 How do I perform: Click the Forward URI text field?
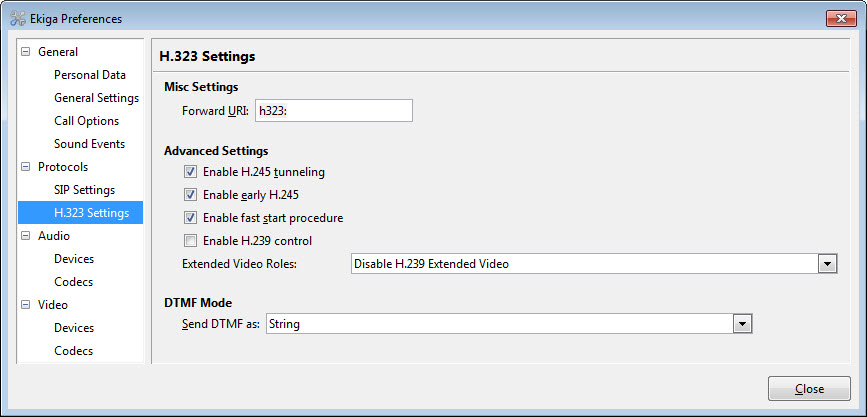point(334,111)
